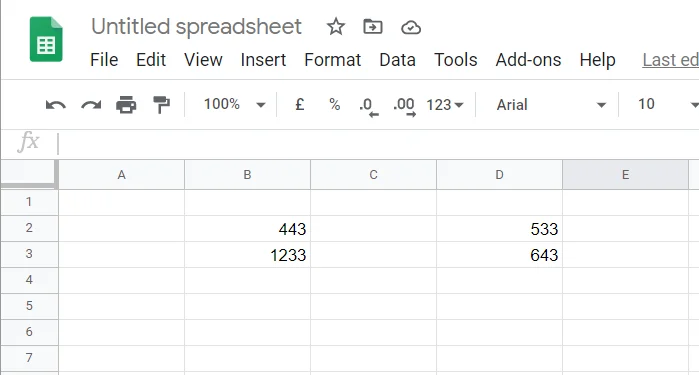The height and width of the screenshot is (375, 699).
Task: Open the font size 10 dropdown
Action: click(x=668, y=104)
